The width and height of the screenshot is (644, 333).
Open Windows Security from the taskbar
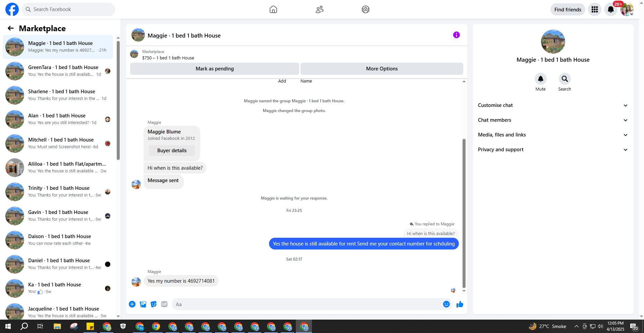pos(123,326)
